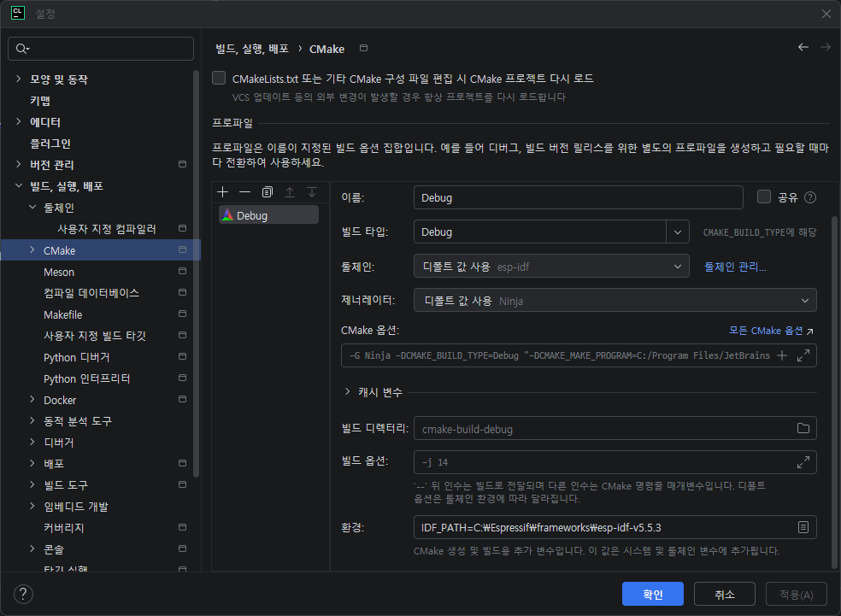Select Meson in settings tree
The image size is (841, 616).
59,272
